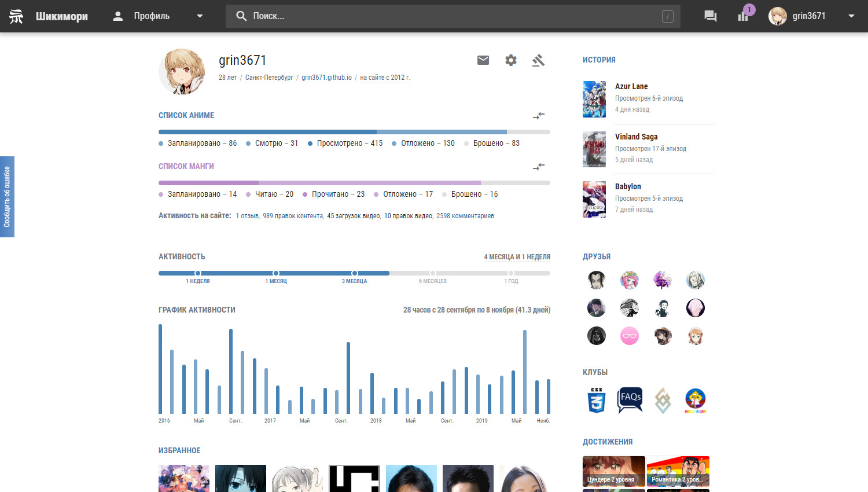This screenshot has height=492, width=868.
Task: Open Просмотрено – 415 anime list
Action: point(349,144)
